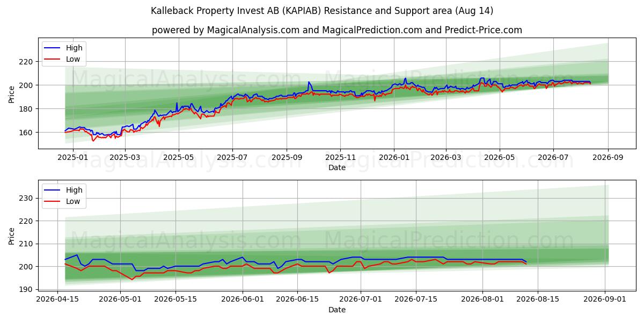Screen dimensions: 644x322
Task: Click the '160' price tick on the top chart
Action: 27,133
